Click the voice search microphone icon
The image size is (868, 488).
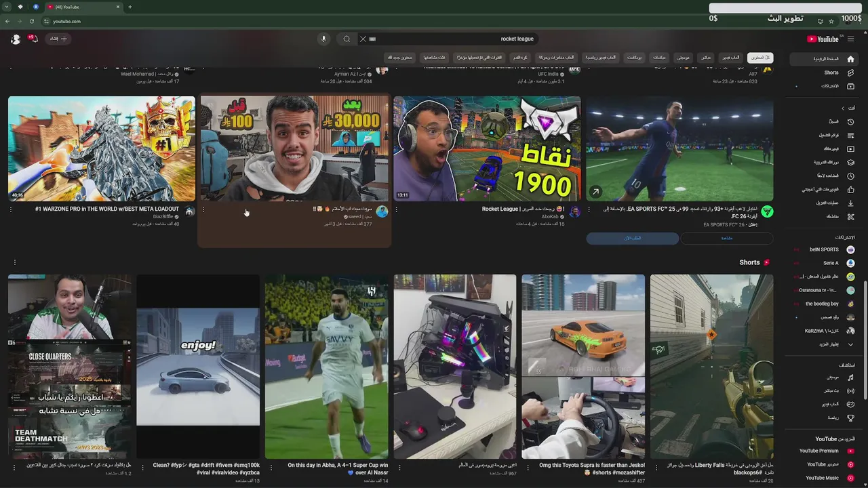click(323, 39)
